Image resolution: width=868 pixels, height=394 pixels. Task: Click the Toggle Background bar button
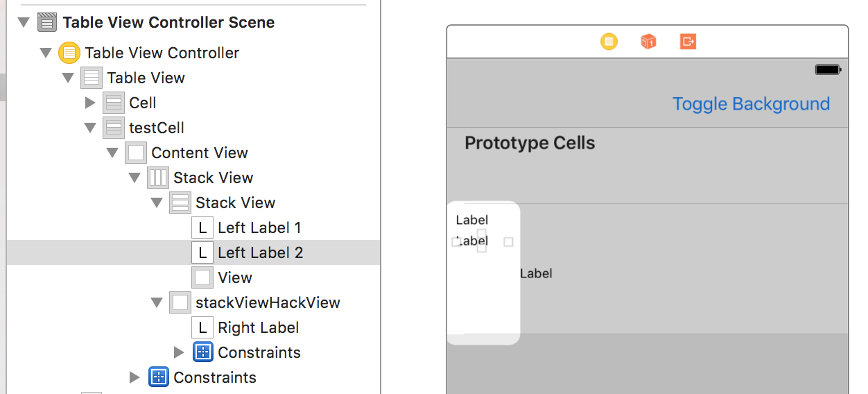(751, 104)
